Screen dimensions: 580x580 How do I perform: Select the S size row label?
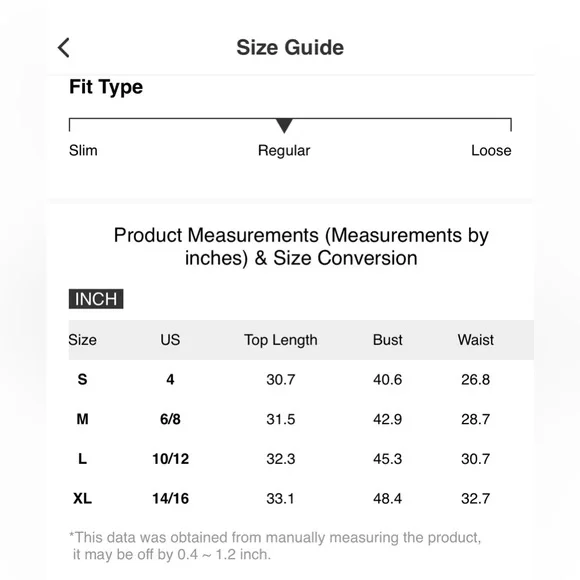tap(82, 380)
